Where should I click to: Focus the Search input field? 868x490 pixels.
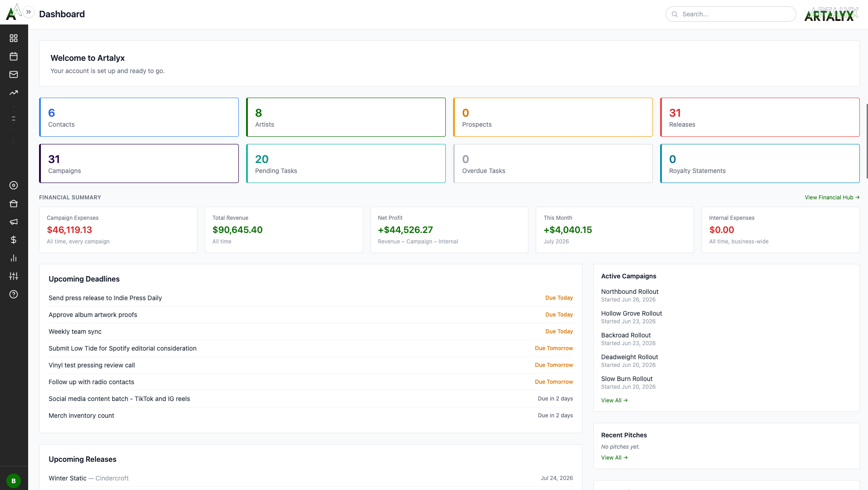pyautogui.click(x=730, y=14)
